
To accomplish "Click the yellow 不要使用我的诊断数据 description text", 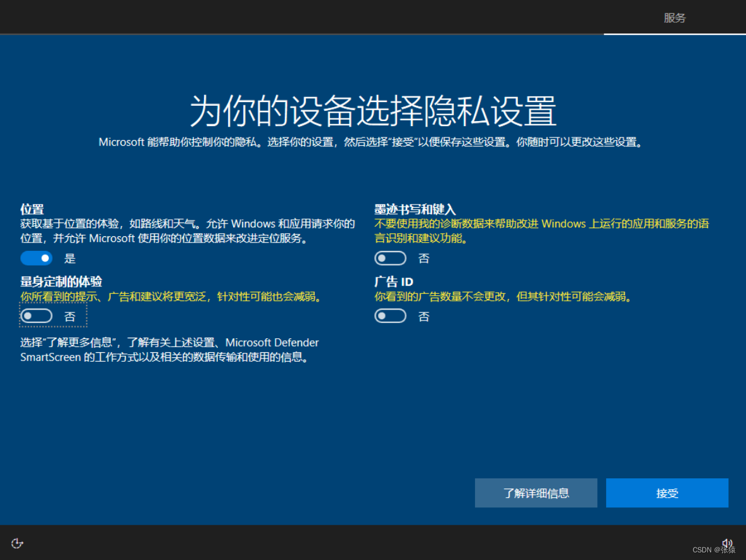I will pos(541,231).
